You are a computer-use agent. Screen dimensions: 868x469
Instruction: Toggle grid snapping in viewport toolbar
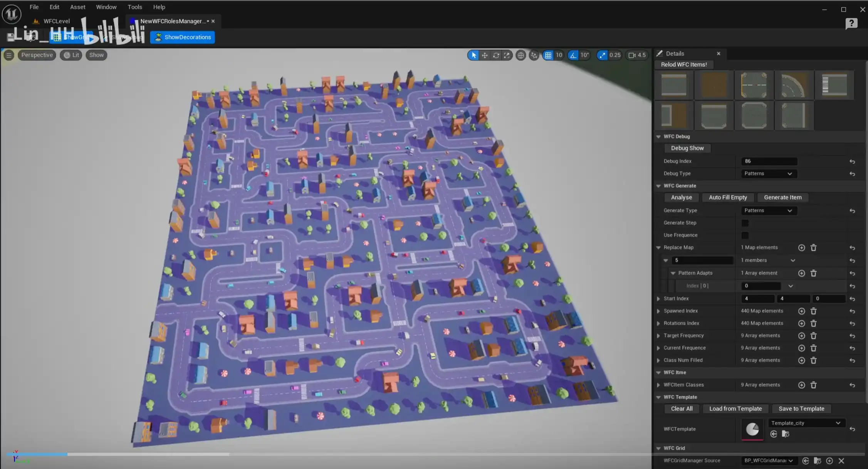(548, 55)
